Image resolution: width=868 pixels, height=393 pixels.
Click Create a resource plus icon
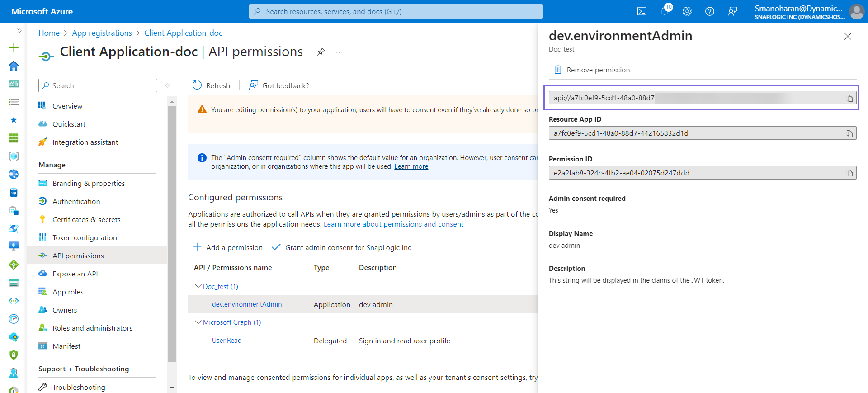pyautogui.click(x=14, y=47)
